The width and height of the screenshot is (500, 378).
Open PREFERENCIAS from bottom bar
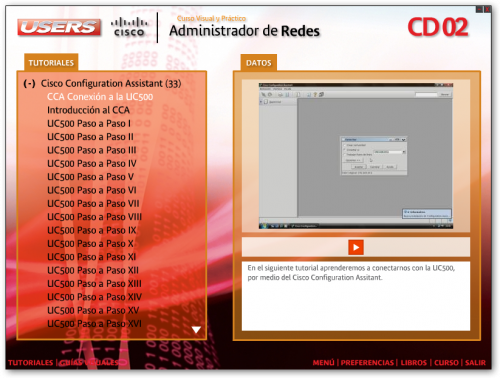point(367,363)
